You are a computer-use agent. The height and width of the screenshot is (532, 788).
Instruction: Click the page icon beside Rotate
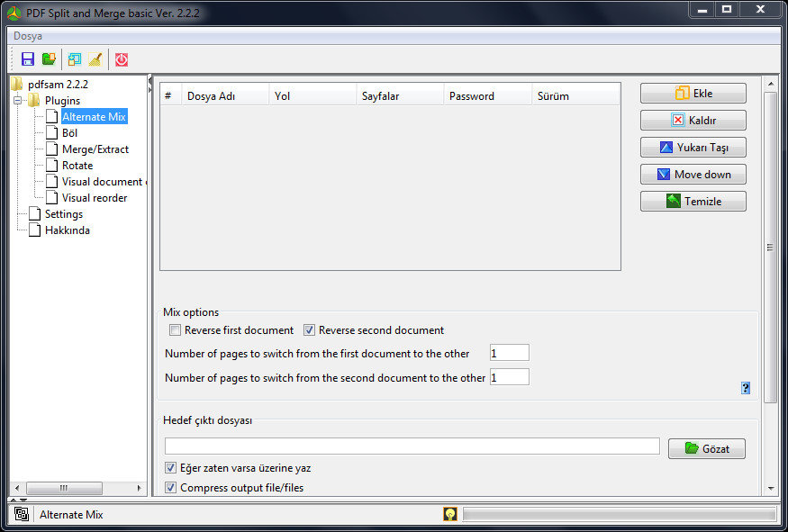[51, 165]
